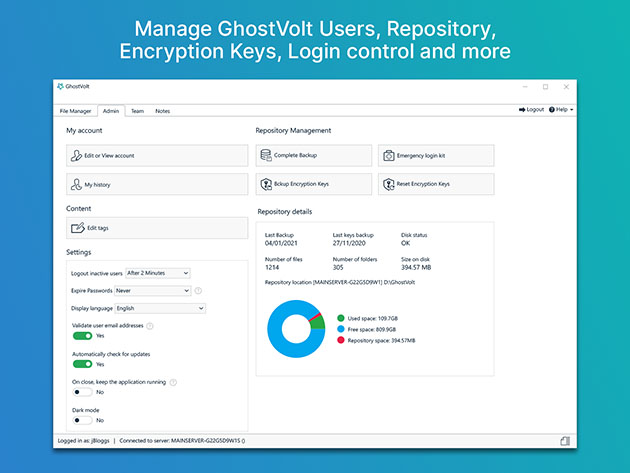
Task: Click Number of files value 1214
Action: tap(272, 267)
